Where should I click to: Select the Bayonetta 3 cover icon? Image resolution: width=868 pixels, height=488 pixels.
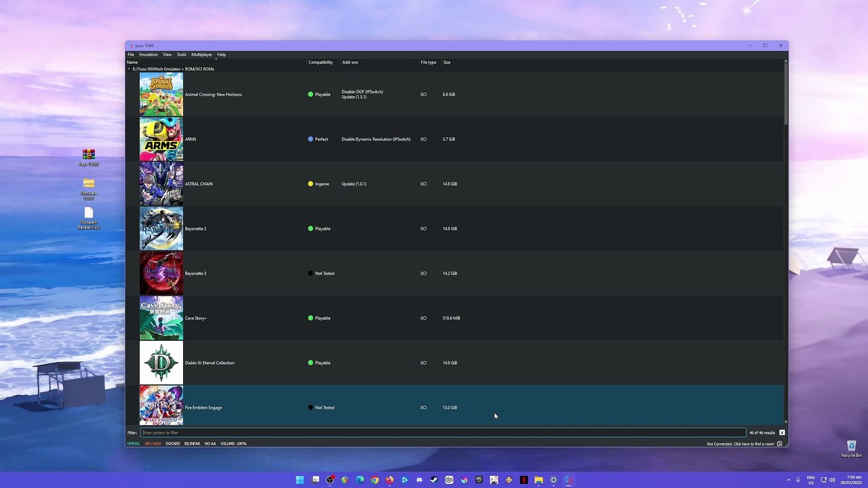point(161,273)
